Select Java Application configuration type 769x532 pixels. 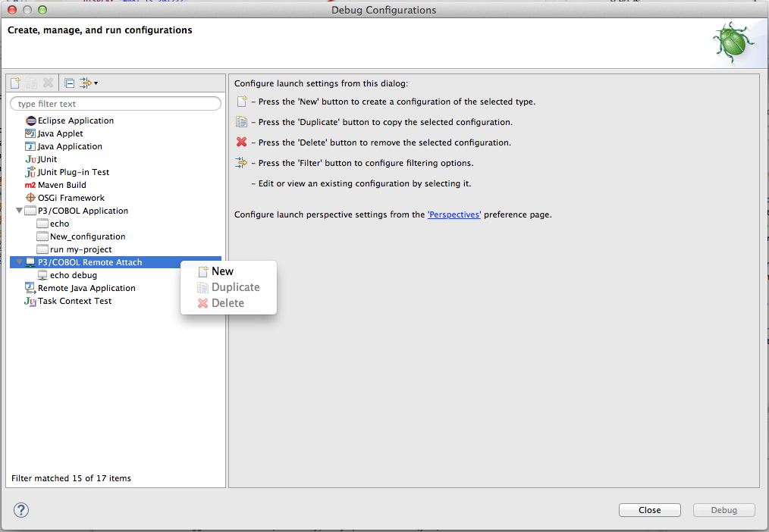click(70, 146)
